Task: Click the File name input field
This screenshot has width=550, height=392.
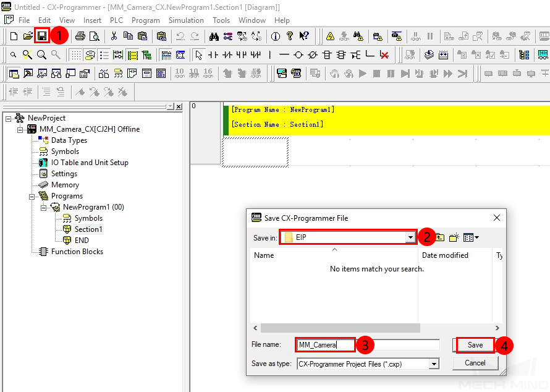Action: (368, 345)
